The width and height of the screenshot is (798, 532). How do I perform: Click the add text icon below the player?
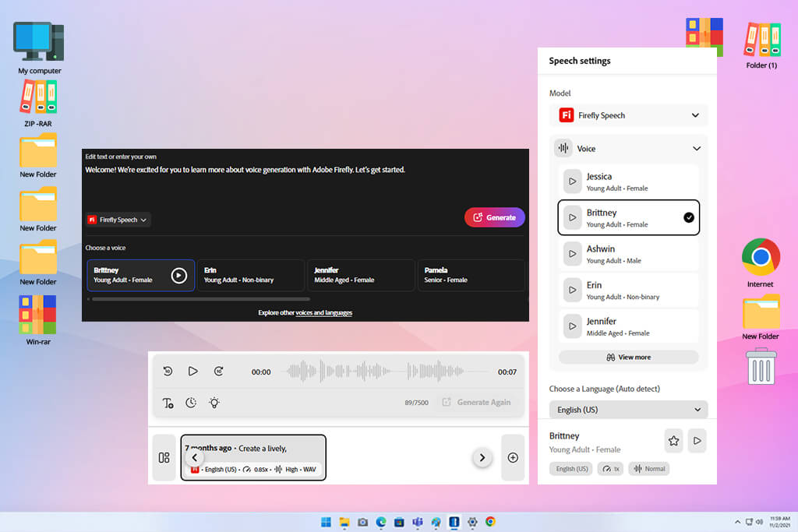168,403
